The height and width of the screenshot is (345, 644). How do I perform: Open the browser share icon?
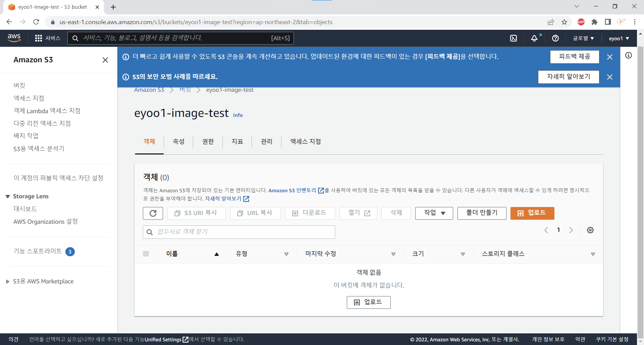pos(551,22)
